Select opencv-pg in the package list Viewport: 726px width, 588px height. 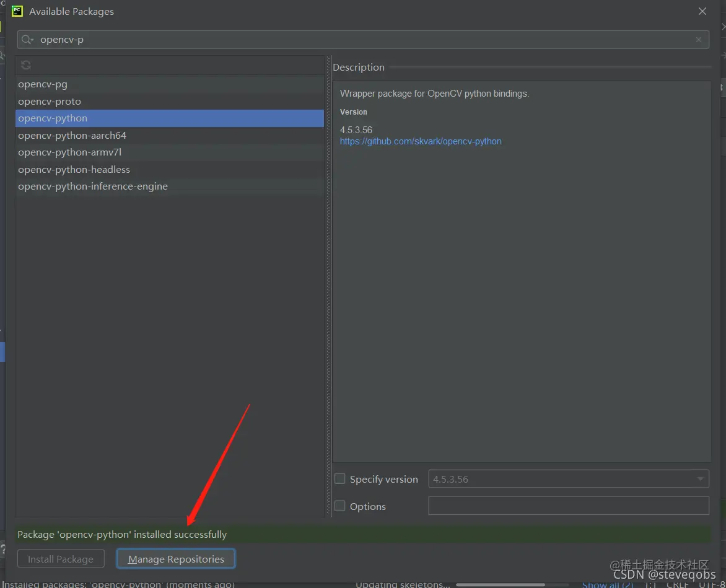170,84
